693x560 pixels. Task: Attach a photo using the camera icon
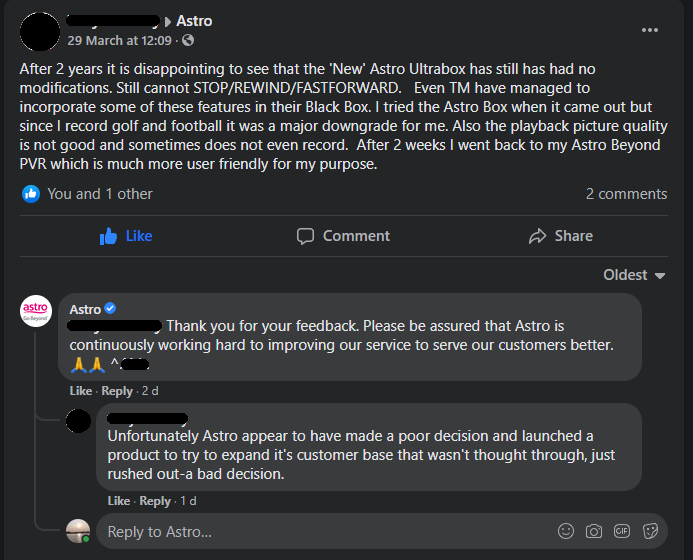tap(594, 531)
